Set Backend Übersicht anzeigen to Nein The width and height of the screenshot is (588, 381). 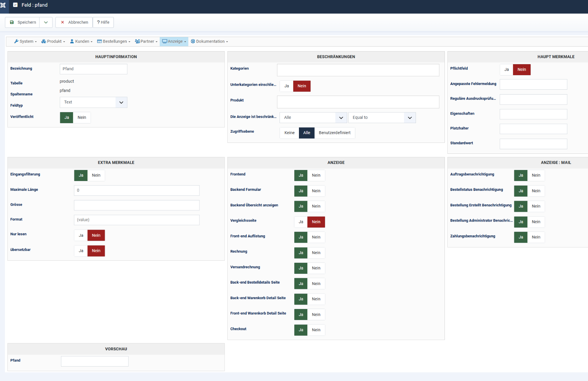pos(316,206)
